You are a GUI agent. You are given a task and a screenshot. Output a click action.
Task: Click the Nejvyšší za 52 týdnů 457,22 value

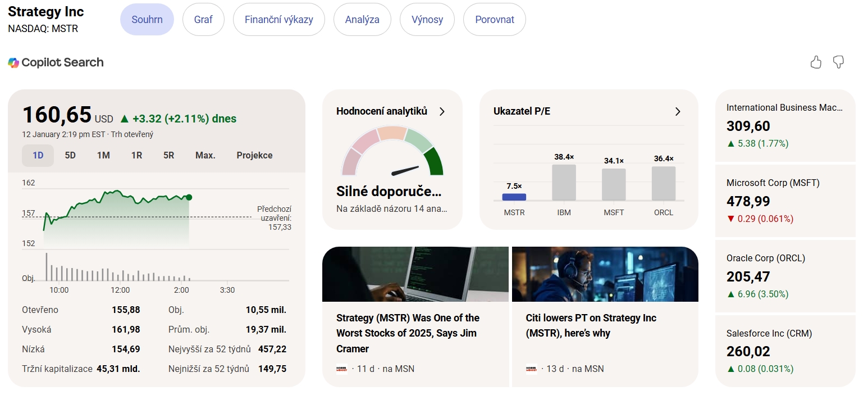click(x=272, y=349)
